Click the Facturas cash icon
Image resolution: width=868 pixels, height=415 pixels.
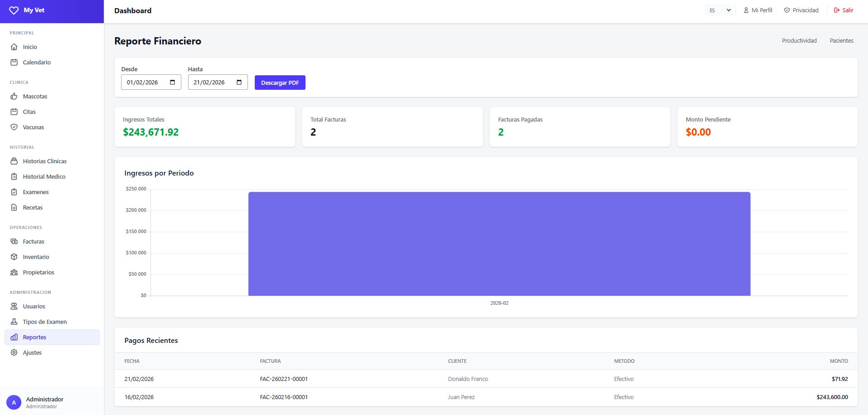(14, 241)
